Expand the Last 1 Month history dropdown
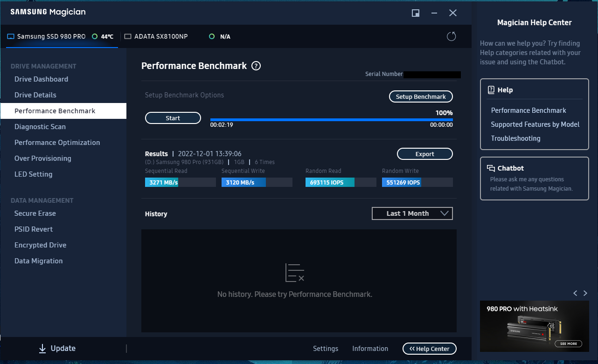This screenshot has width=598, height=364. (x=412, y=213)
